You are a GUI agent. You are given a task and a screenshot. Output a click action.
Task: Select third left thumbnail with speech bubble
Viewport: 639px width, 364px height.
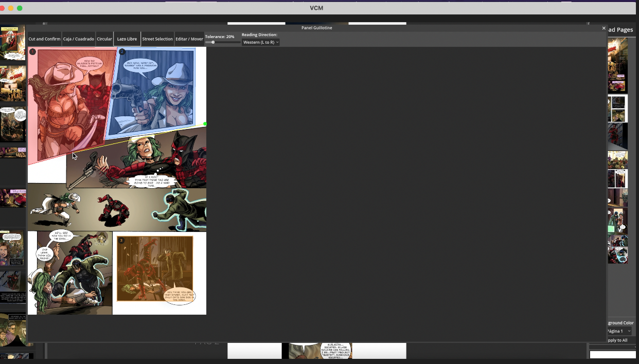coord(13,124)
